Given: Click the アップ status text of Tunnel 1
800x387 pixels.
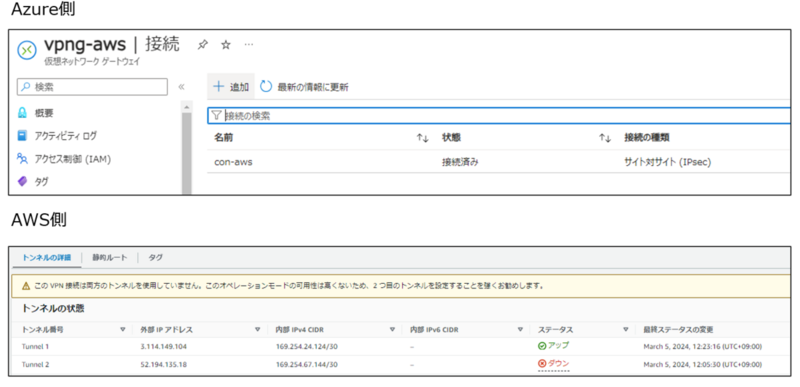Looking at the screenshot, I should coord(558,346).
